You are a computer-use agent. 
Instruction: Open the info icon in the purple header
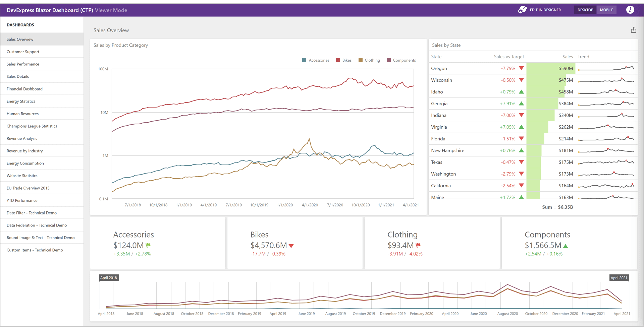630,10
